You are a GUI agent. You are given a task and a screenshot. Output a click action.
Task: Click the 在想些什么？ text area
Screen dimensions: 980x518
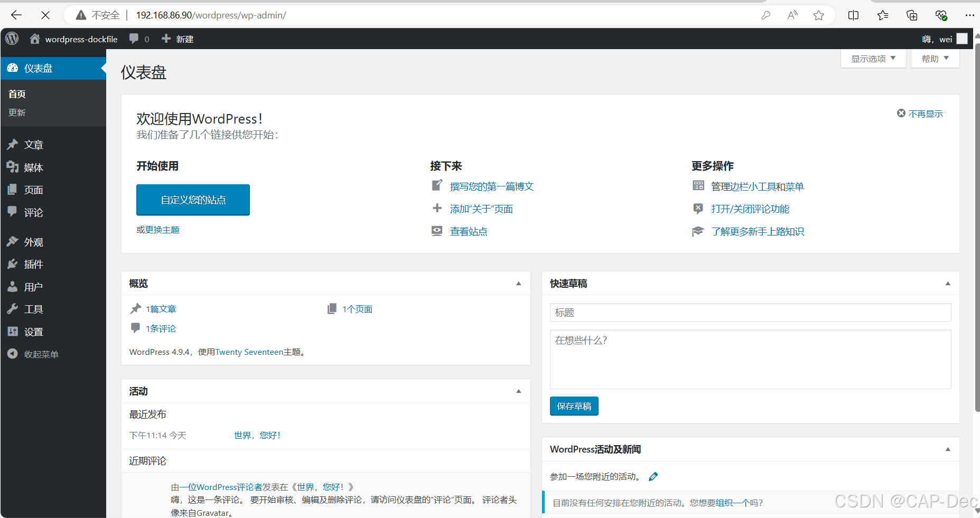pos(750,360)
